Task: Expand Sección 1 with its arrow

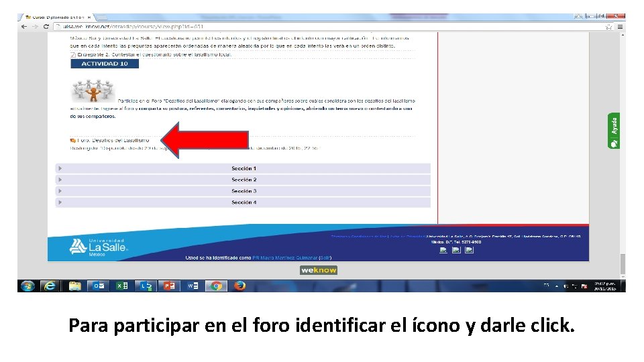Action: (x=60, y=168)
